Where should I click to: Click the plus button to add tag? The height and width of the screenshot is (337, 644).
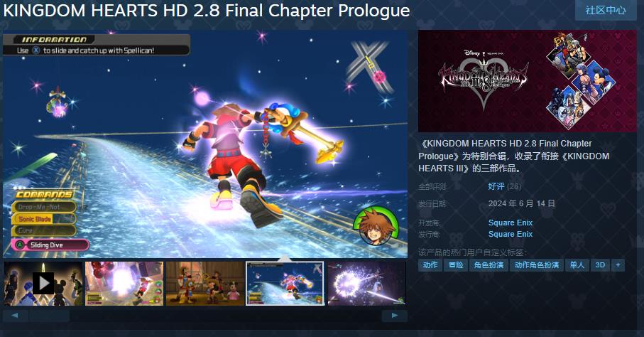point(618,265)
